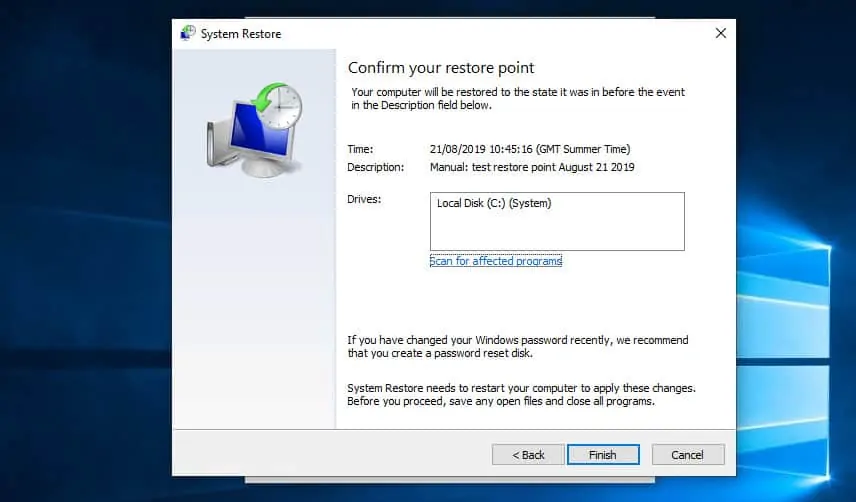The width and height of the screenshot is (856, 502).
Task: Click the Time: label
Action: tap(360, 149)
